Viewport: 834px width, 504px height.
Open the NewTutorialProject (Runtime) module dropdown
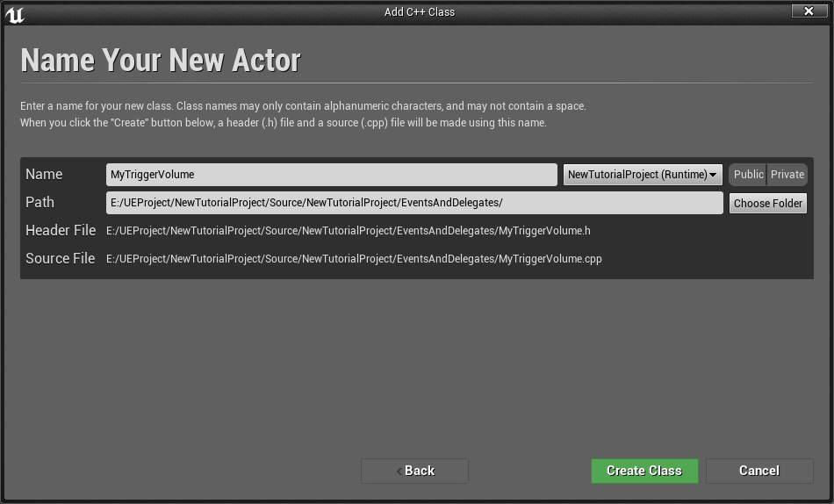tap(643, 175)
